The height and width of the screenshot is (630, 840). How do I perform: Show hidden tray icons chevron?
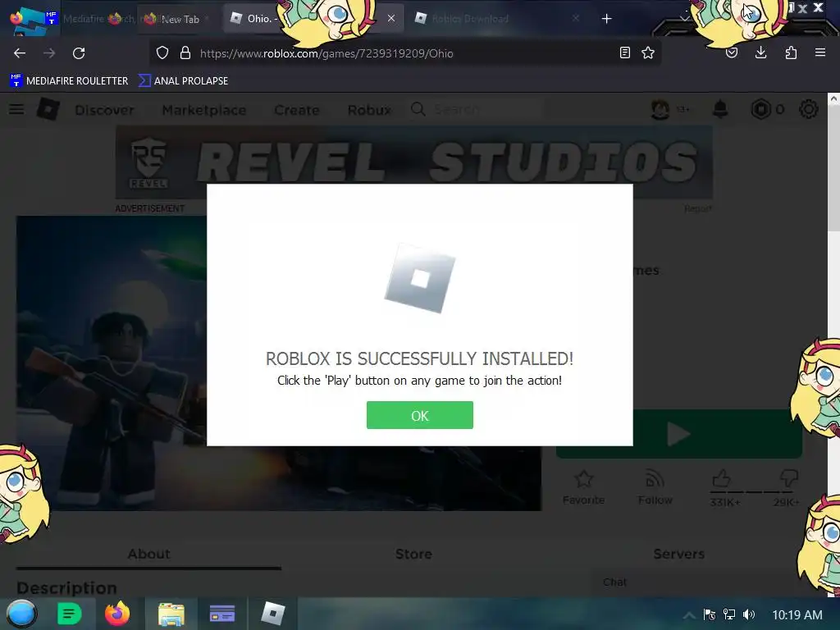coord(689,615)
